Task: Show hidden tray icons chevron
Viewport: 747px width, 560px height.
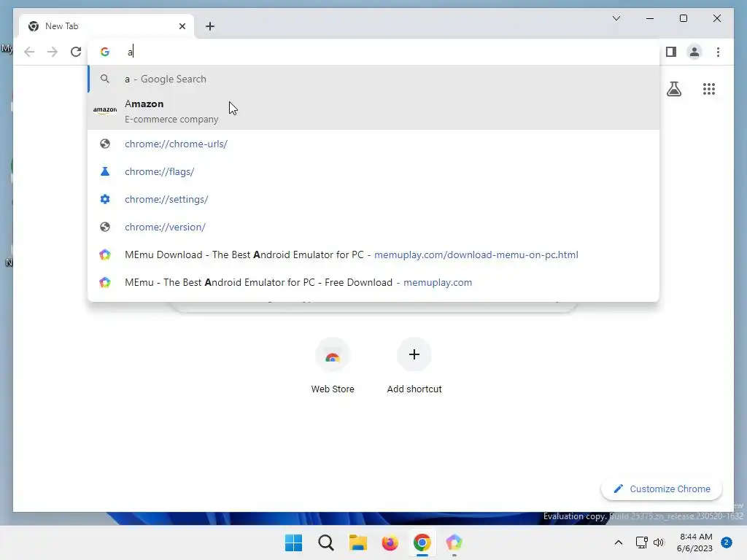Action: coord(619,542)
